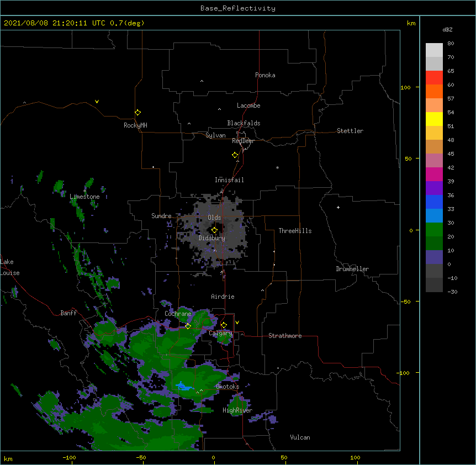Click the slate 10 dBZ legend swatch

pyautogui.click(x=434, y=257)
